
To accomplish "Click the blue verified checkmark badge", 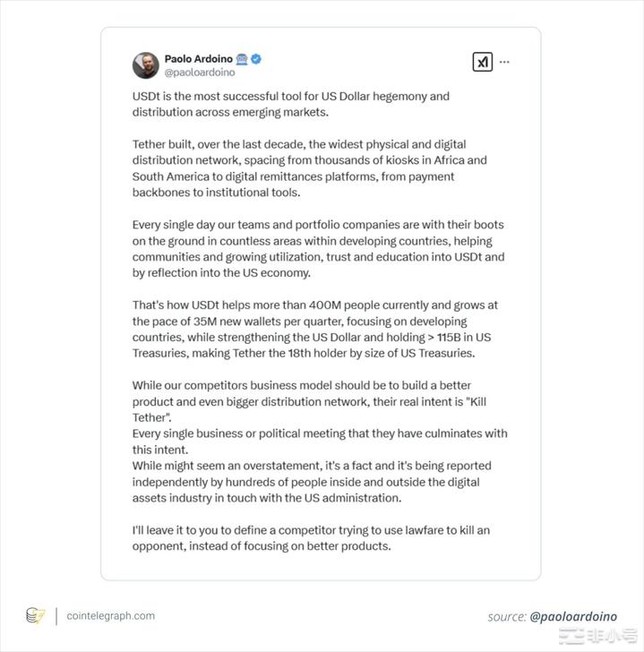I will [256, 59].
